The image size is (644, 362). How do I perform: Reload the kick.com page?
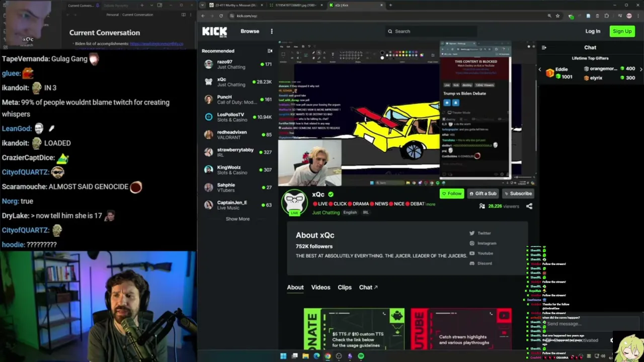coord(221,16)
